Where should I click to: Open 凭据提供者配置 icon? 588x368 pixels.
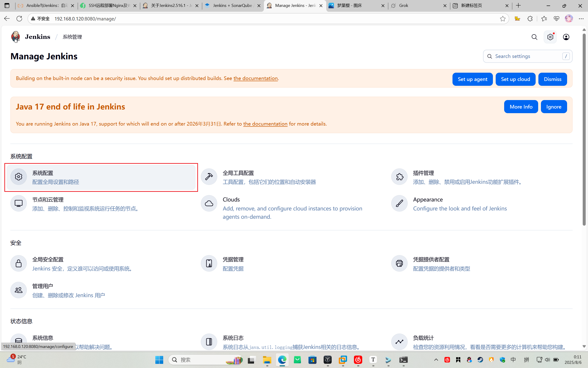pyautogui.click(x=399, y=263)
